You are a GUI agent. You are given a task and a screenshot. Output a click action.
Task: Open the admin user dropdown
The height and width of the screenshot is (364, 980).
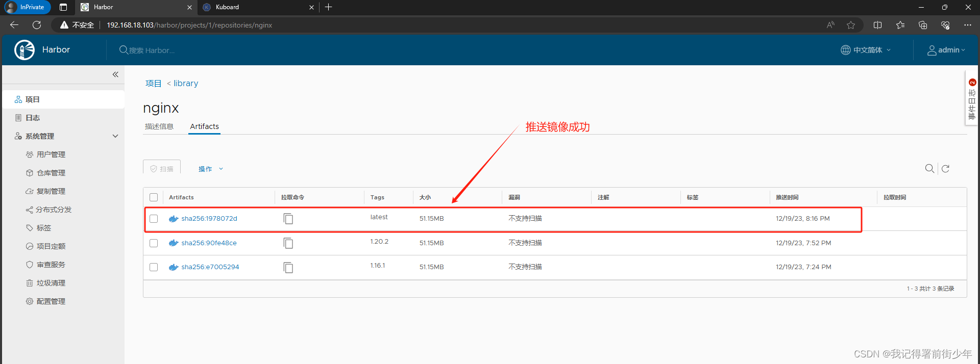[946, 50]
